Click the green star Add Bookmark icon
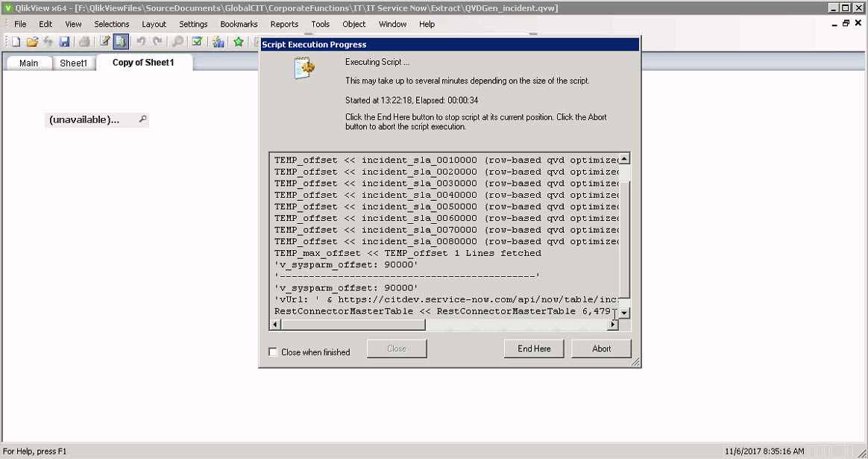Screen dimensions: 868x459 [x=239, y=42]
